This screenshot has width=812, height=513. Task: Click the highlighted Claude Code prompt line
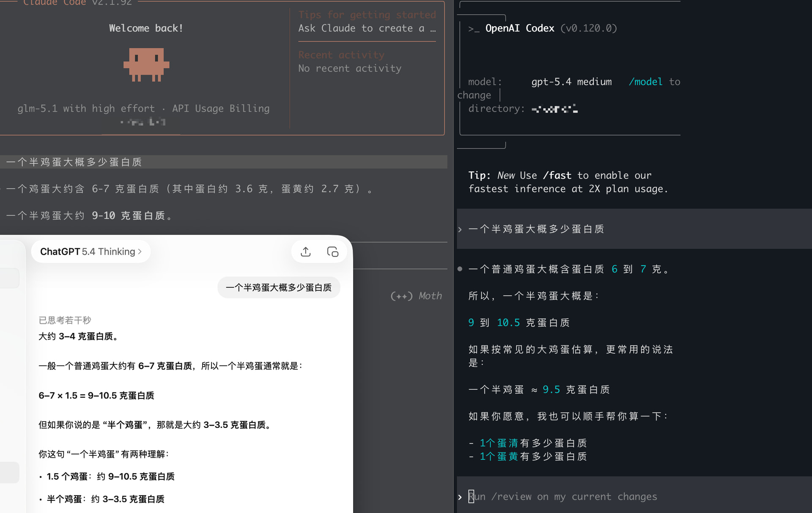(224, 162)
